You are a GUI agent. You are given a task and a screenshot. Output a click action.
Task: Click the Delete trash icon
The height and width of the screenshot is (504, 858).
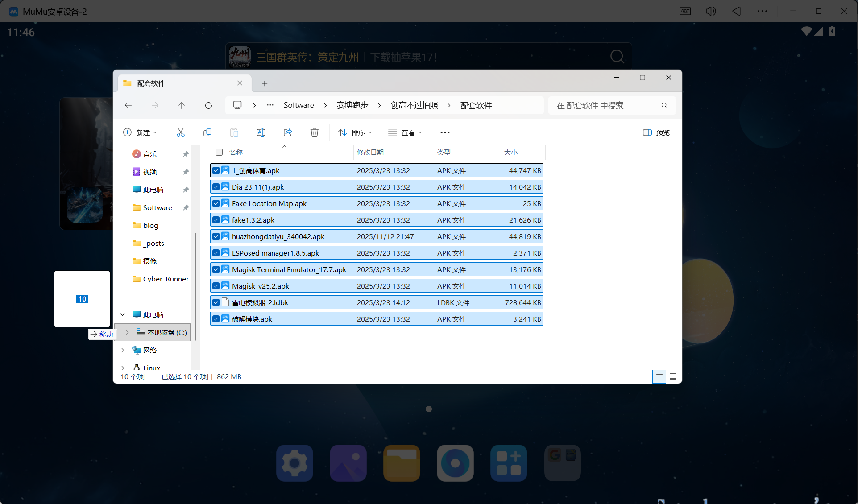coord(315,132)
